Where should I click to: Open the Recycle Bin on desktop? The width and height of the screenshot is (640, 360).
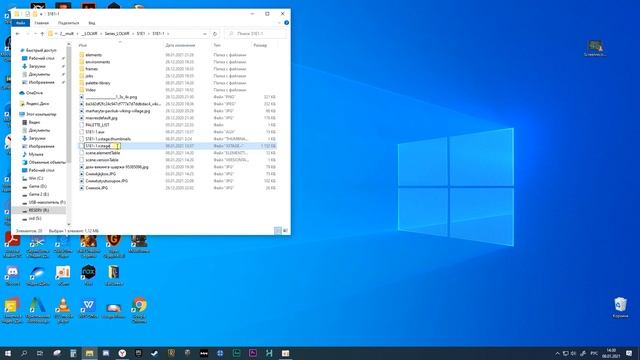pyautogui.click(x=620, y=307)
